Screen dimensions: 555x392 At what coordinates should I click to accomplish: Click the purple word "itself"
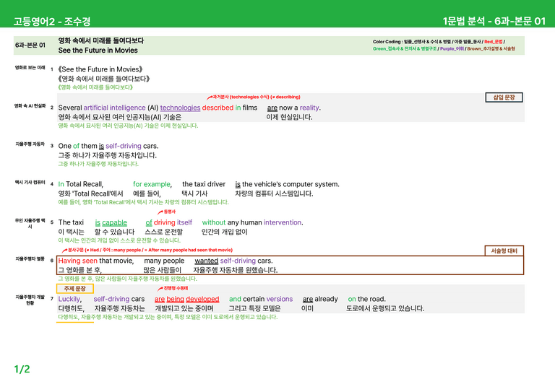coord(184,222)
